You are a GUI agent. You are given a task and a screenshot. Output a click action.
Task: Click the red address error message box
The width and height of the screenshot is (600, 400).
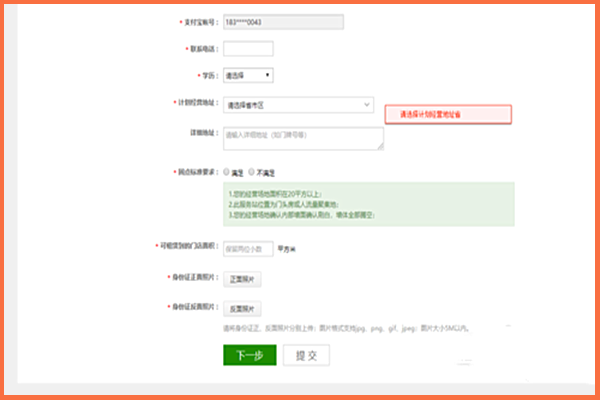pos(448,114)
